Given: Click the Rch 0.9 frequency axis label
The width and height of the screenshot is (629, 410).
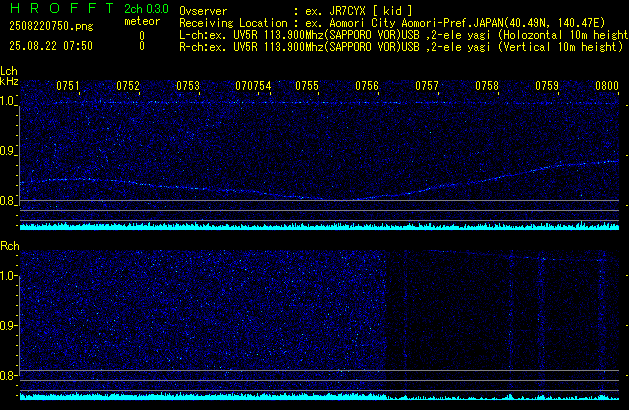Looking at the screenshot, I should click(x=8, y=325).
